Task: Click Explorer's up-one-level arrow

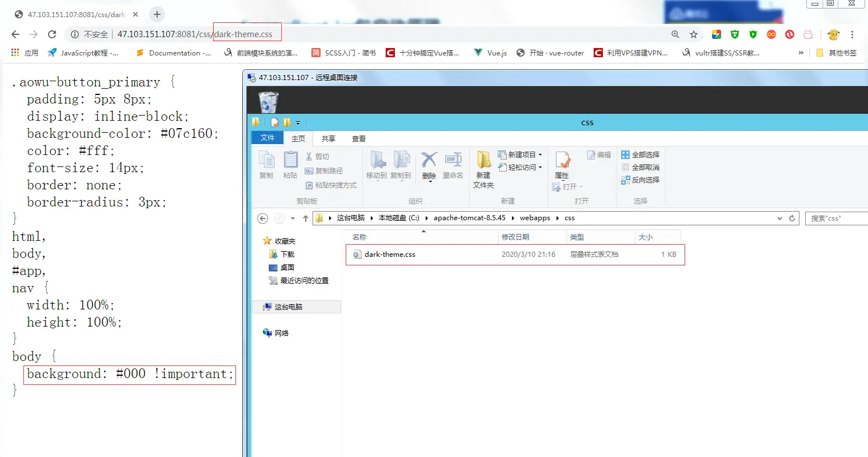Action: (x=306, y=218)
